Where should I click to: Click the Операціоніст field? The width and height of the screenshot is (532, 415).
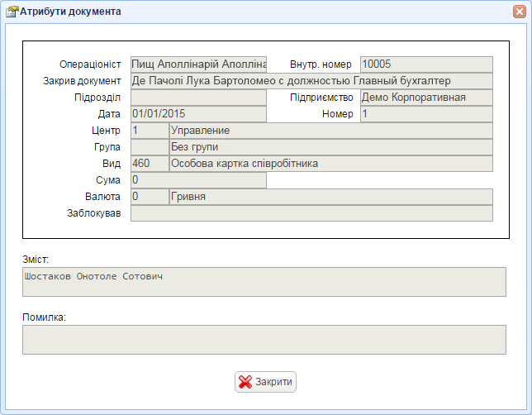(198, 64)
